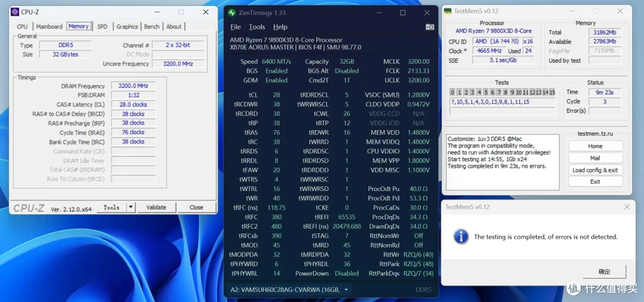Click the Mail button in TestMem5
644x302 pixels.
(x=595, y=158)
